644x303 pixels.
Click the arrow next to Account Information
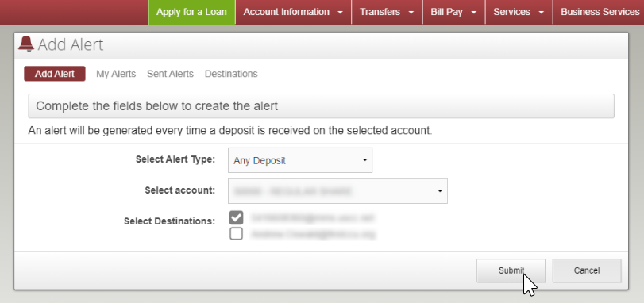340,13
